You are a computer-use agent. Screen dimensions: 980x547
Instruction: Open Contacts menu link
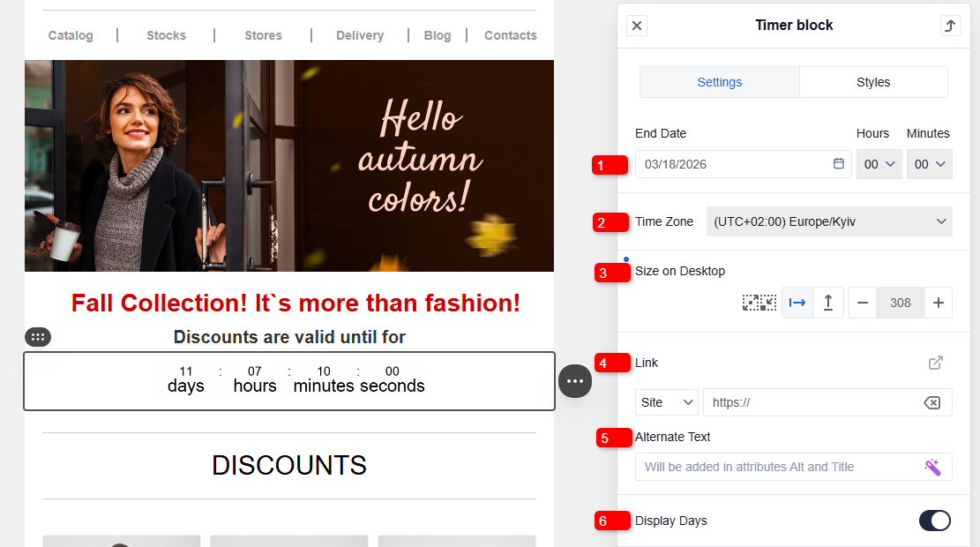511,35
